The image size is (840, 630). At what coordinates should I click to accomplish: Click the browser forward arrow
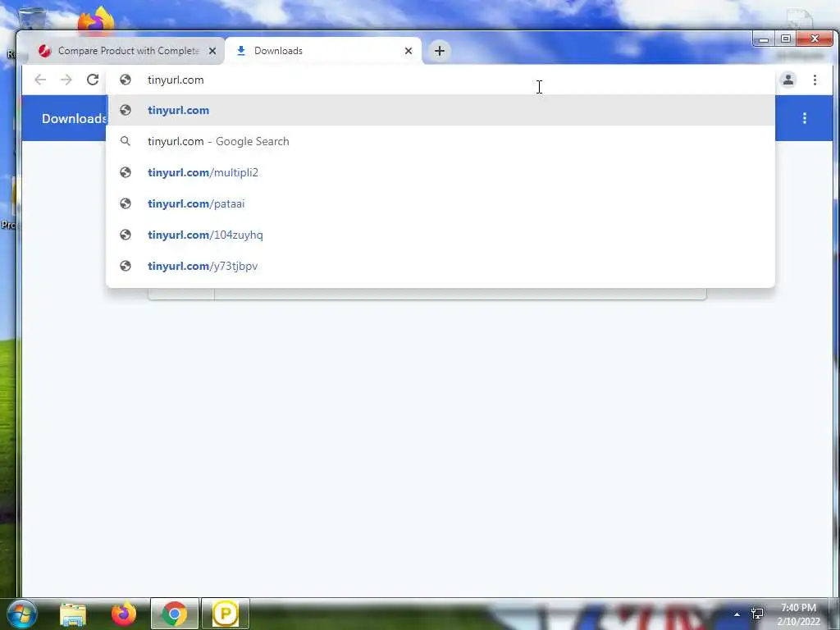pos(66,80)
